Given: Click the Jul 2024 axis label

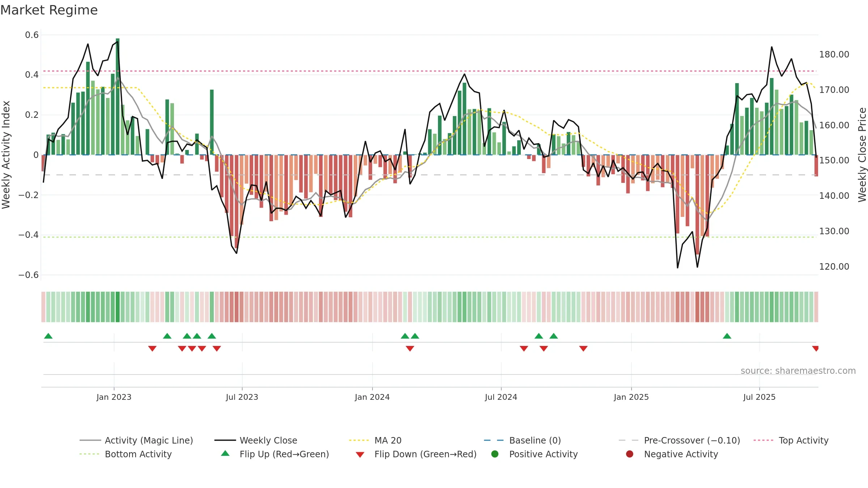Looking at the screenshot, I should tap(501, 397).
